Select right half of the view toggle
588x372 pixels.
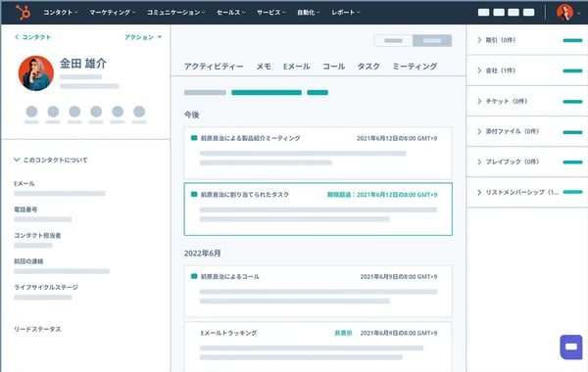[432, 40]
